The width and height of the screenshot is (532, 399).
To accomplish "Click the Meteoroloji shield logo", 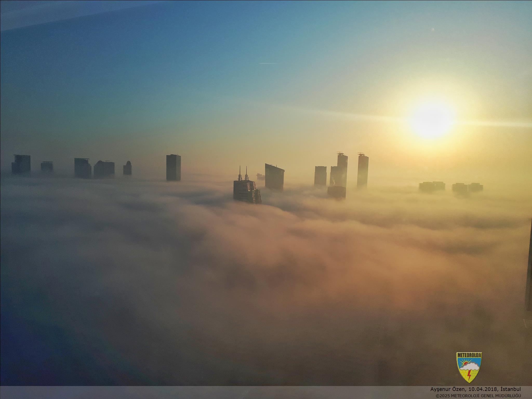I will [469, 367].
